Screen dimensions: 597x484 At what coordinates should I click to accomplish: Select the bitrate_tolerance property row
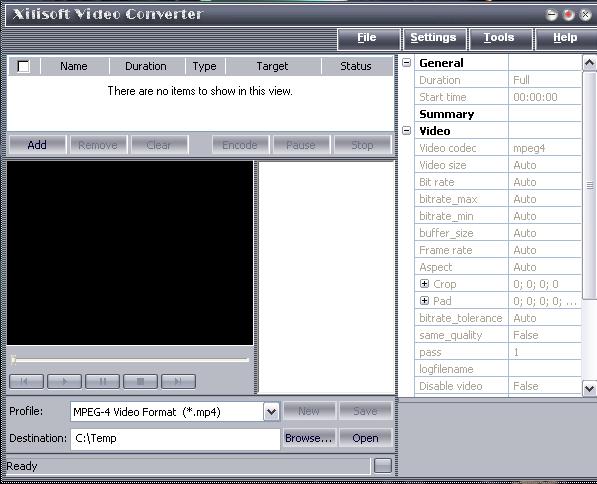[498, 318]
